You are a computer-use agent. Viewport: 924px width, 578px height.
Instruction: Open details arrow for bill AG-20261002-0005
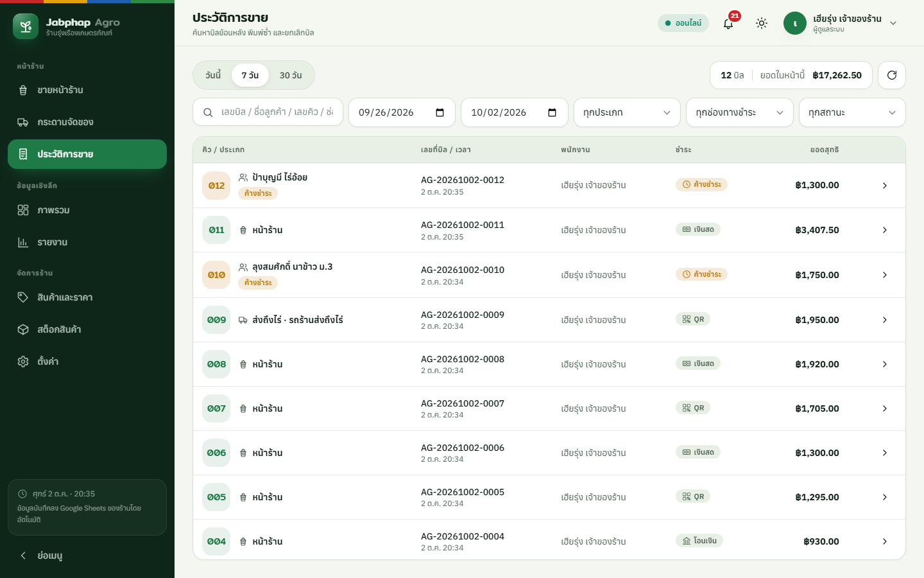point(885,497)
